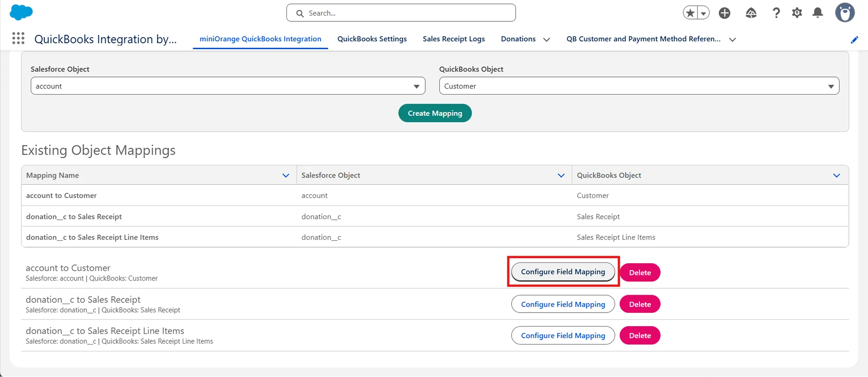Click the 'Customer' cell in QuickBooks Object column

[592, 195]
